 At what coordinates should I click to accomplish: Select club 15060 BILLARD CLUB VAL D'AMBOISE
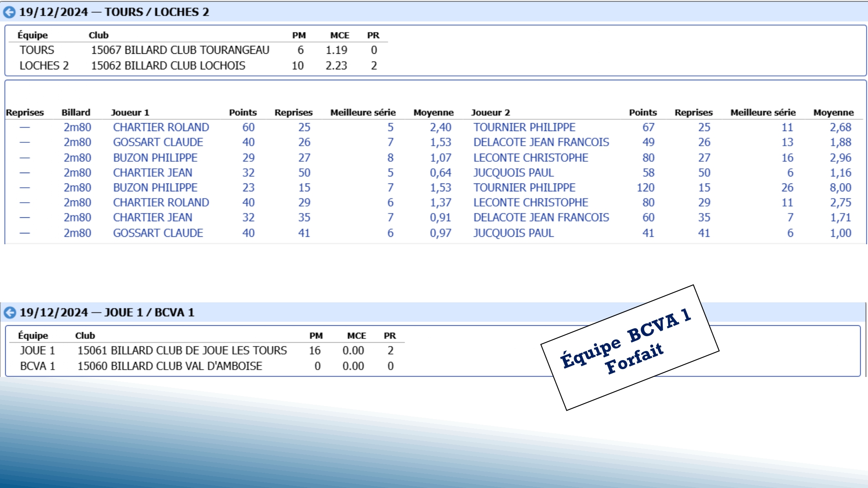(170, 366)
